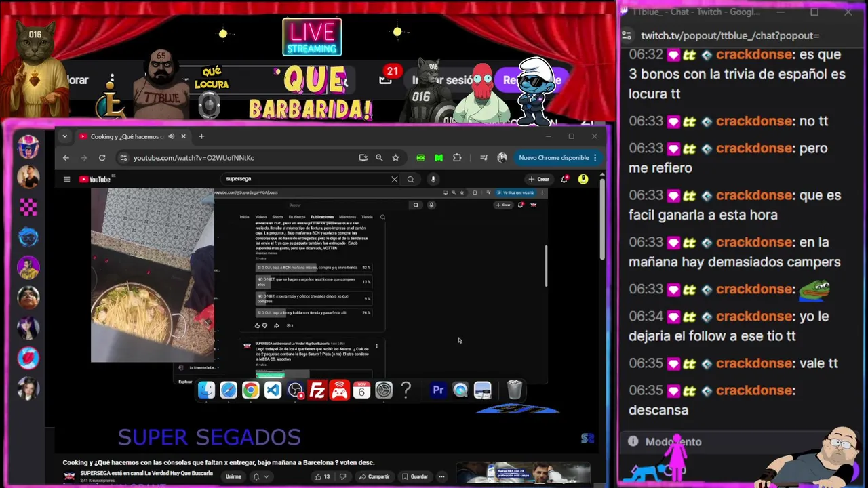
Task: Open the media control playlist icon in Chrome
Action: click(484, 158)
